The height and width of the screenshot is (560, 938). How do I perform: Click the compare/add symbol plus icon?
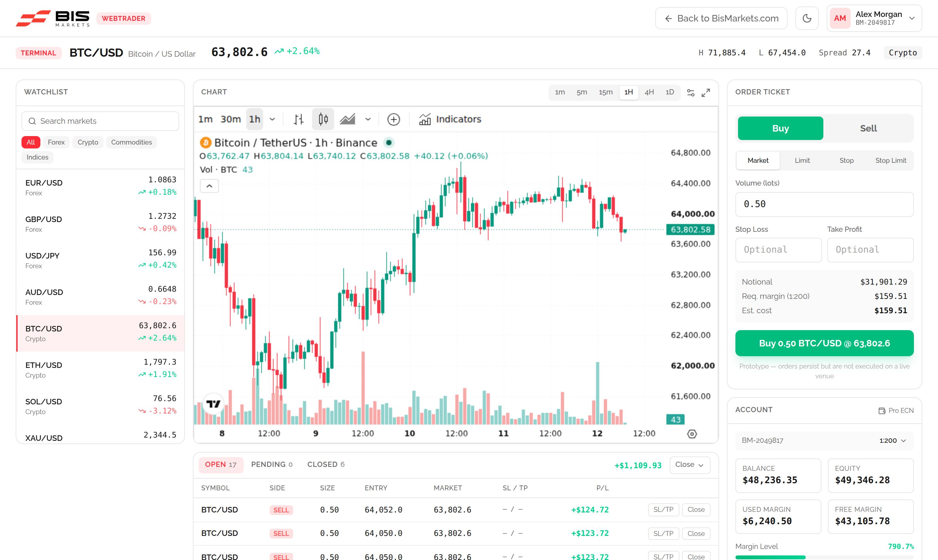393,119
